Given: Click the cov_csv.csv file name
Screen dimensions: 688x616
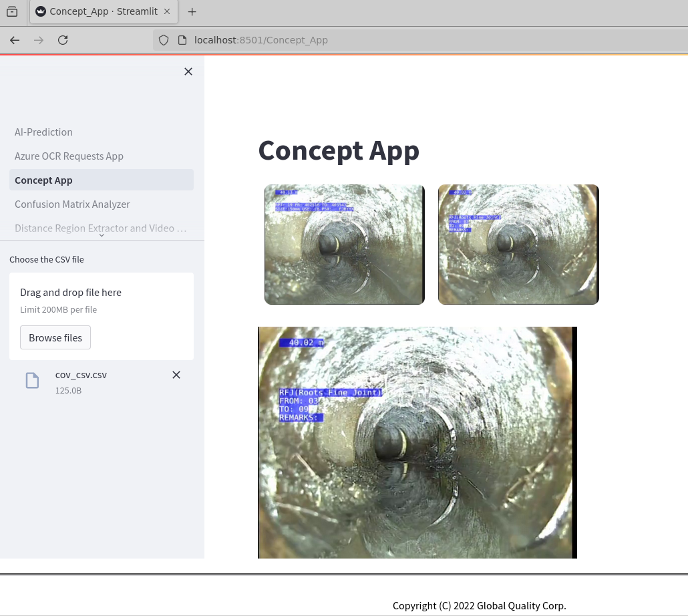Looking at the screenshot, I should [81, 375].
